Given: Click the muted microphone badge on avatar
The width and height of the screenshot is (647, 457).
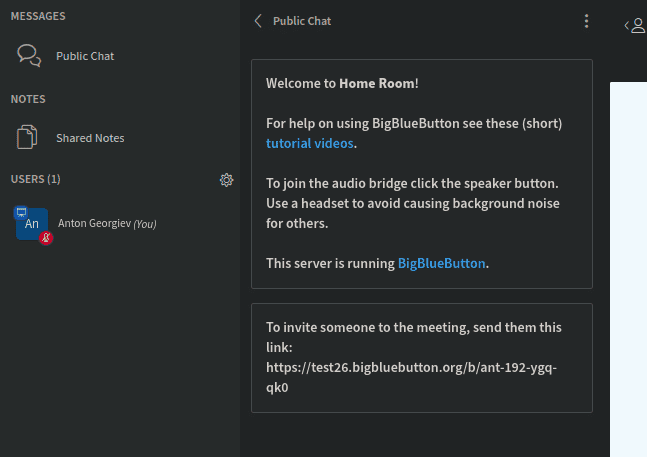Looking at the screenshot, I should (x=46, y=238).
